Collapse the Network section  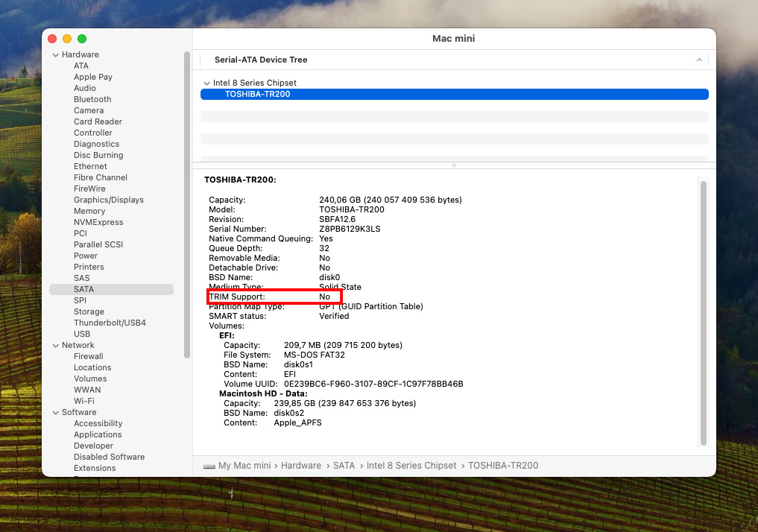pyautogui.click(x=55, y=345)
